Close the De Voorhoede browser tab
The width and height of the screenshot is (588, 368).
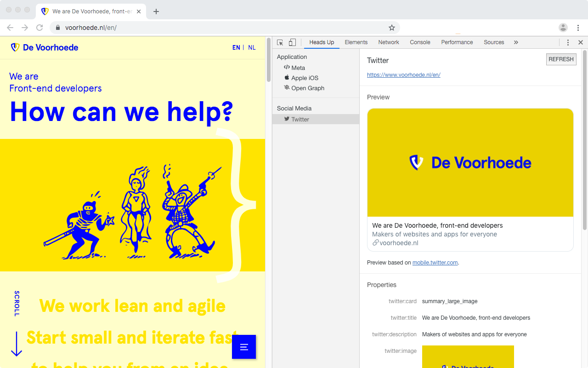click(139, 11)
